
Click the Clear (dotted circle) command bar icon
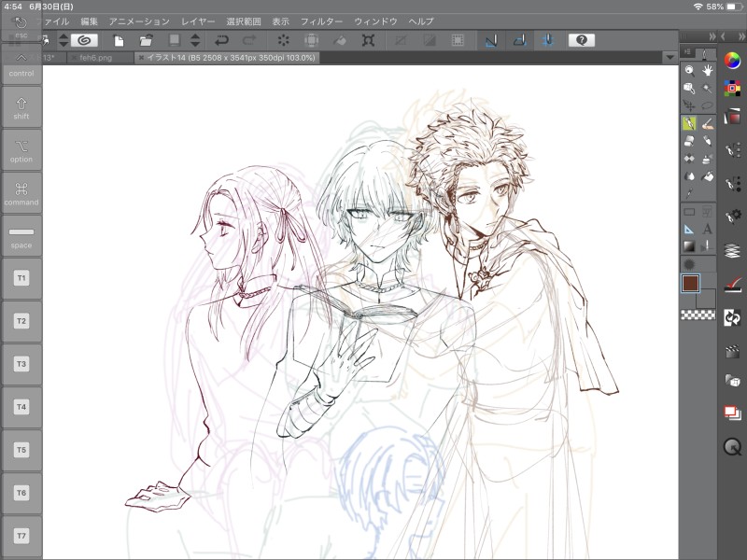[284, 40]
